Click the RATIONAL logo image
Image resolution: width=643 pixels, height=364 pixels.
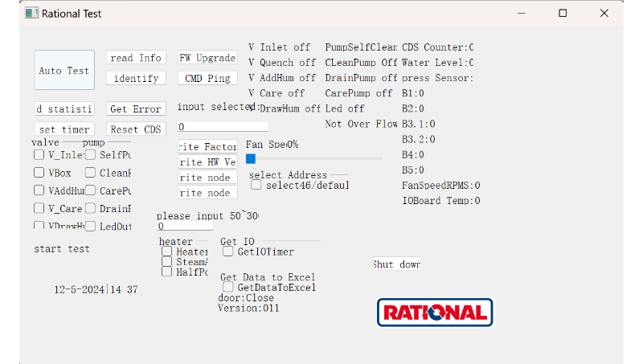point(435,313)
